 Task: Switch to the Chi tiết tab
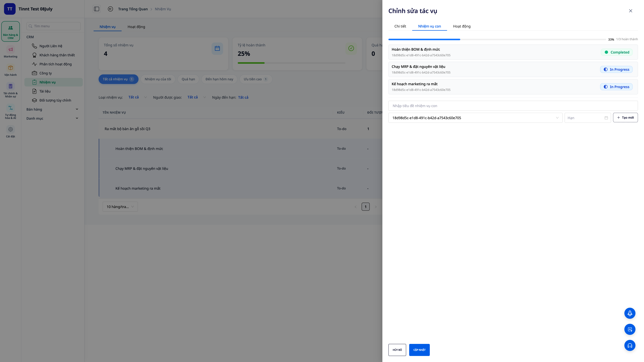(400, 26)
